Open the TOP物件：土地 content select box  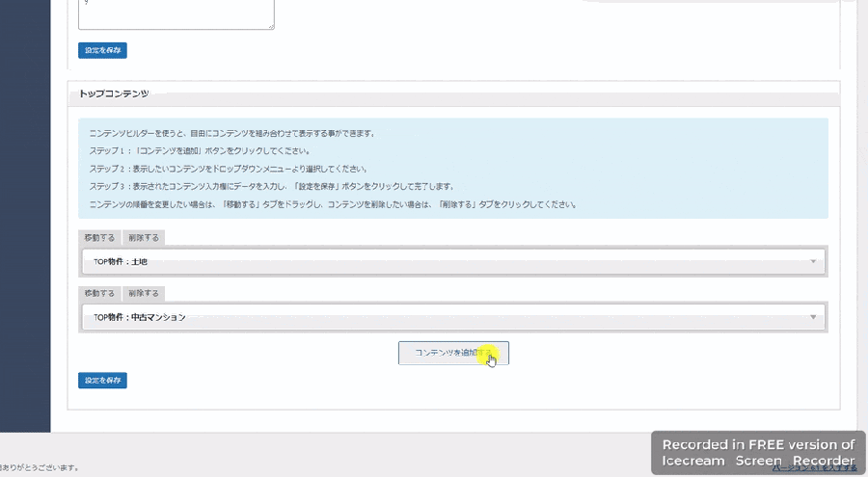point(453,261)
